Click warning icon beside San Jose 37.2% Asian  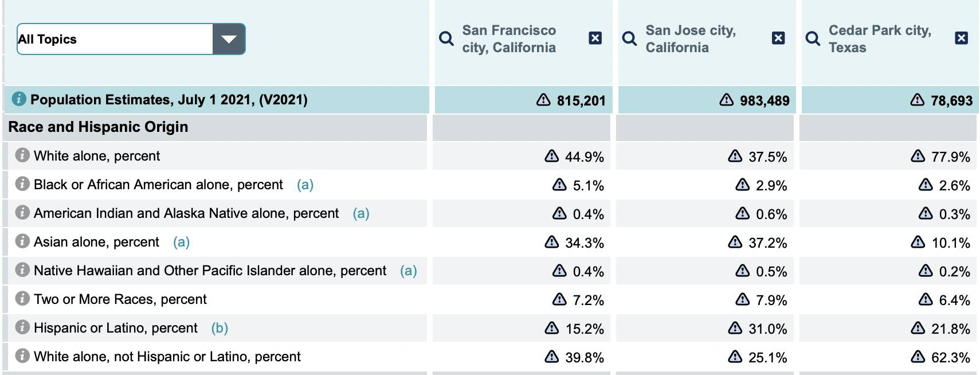pos(735,242)
